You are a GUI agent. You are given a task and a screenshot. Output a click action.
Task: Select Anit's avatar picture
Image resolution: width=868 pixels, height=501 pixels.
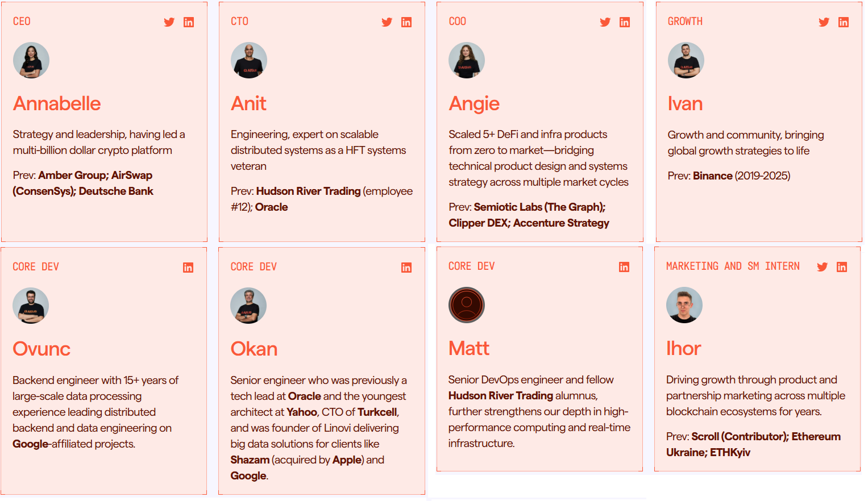249,60
